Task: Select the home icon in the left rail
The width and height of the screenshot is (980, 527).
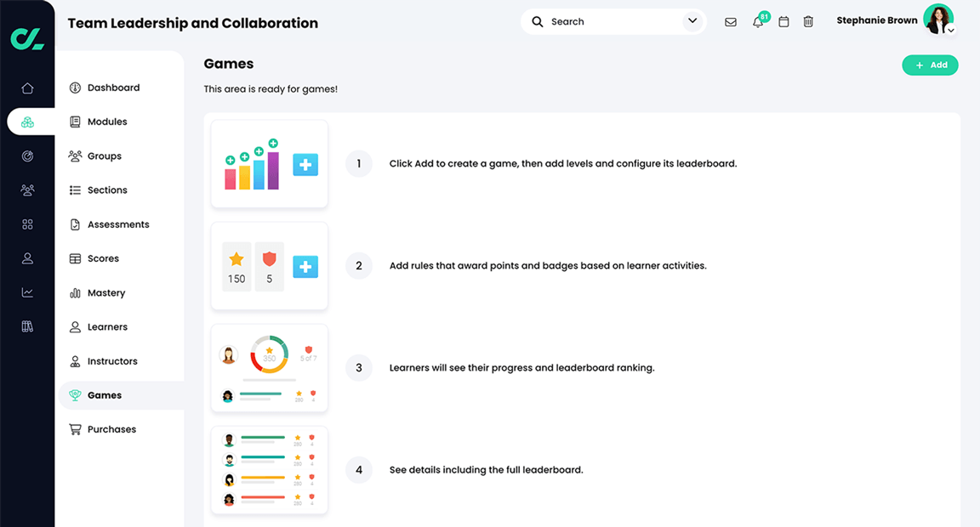Action: coord(27,88)
